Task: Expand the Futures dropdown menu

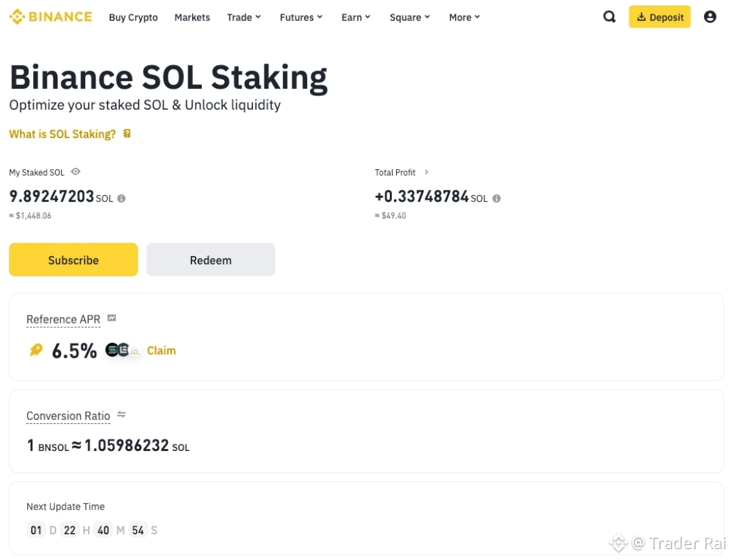Action: click(301, 18)
